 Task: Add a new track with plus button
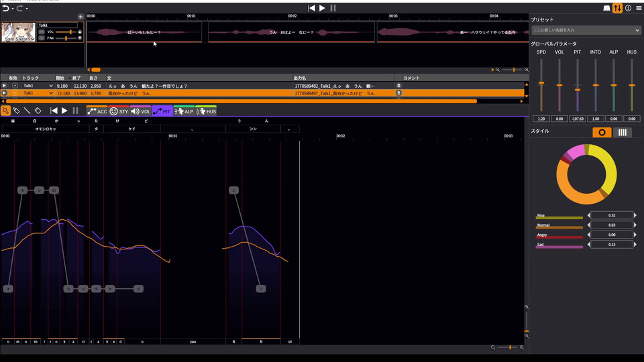pos(80,16)
